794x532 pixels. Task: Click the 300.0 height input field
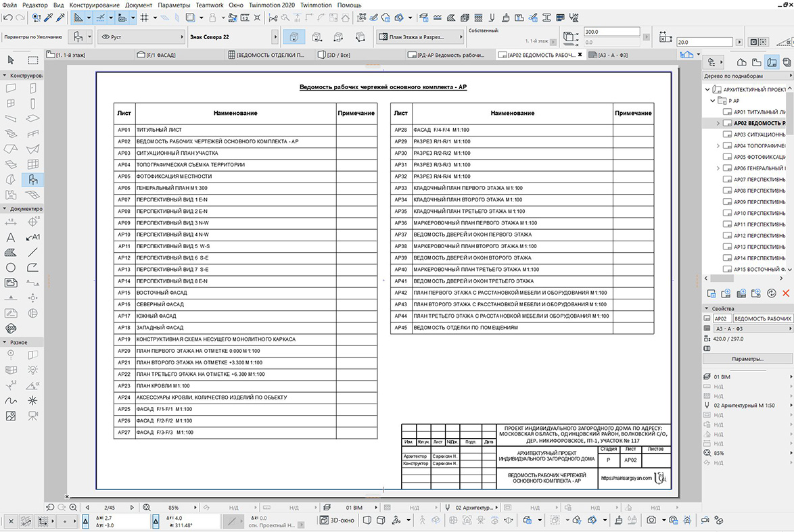tap(611, 32)
